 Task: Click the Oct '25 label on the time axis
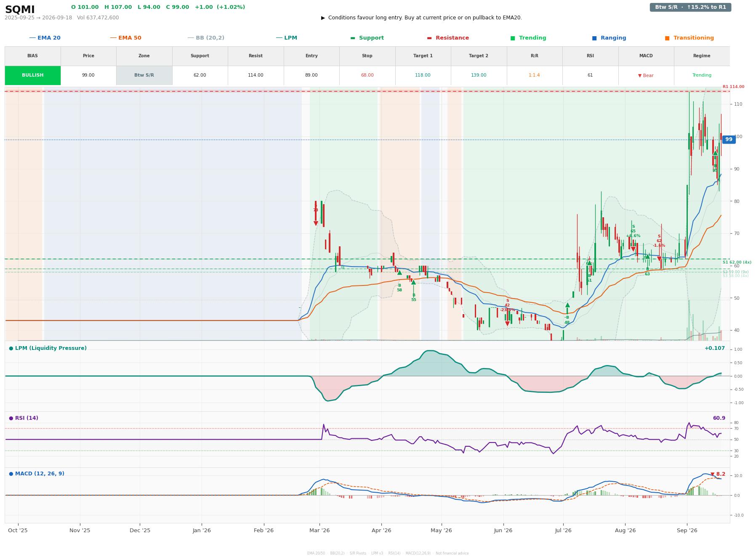pyautogui.click(x=18, y=531)
